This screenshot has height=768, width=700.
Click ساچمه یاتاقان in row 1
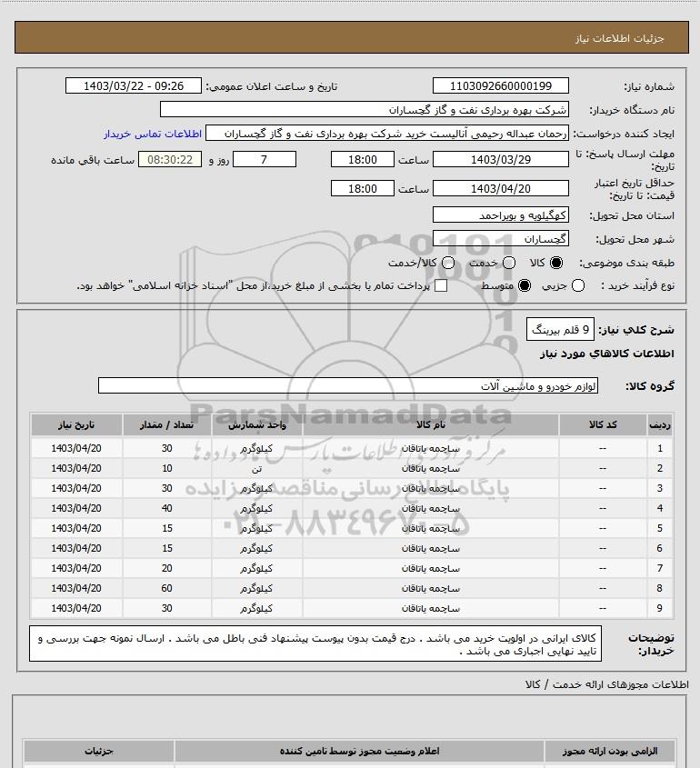431,448
